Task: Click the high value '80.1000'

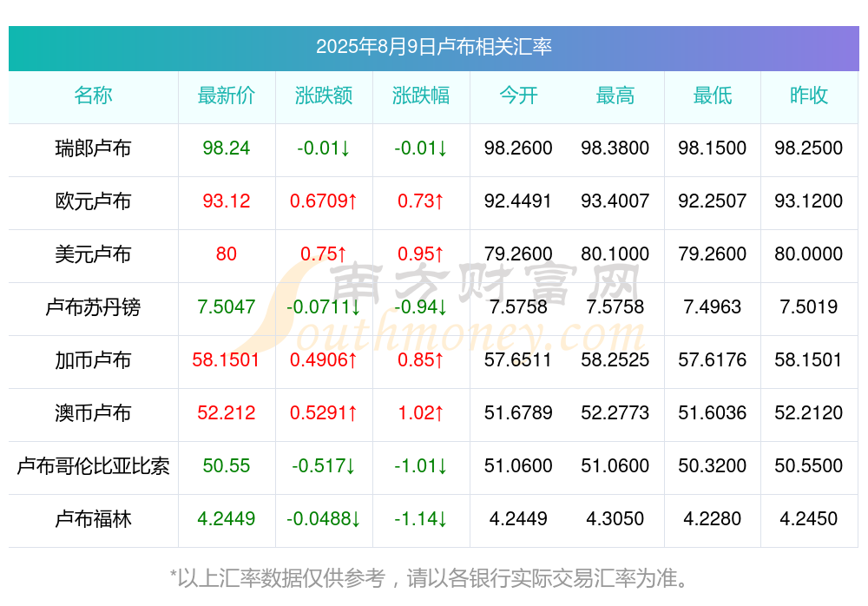Action: point(615,254)
